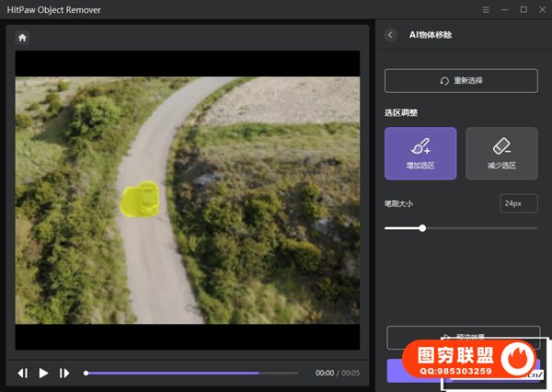Click the purple export button at bottom right
This screenshot has width=552, height=392.
click(394, 370)
